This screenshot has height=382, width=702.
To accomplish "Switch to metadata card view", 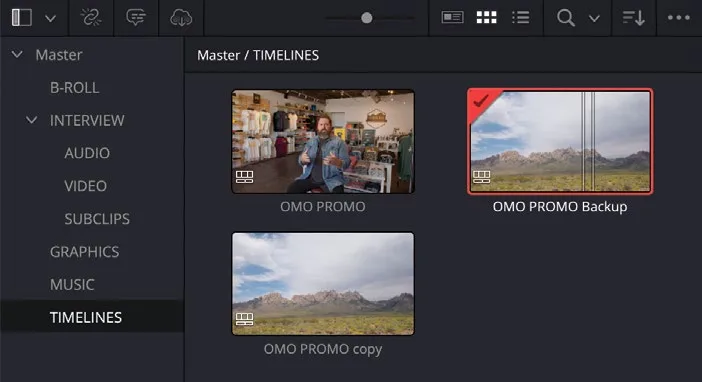I will tap(452, 17).
